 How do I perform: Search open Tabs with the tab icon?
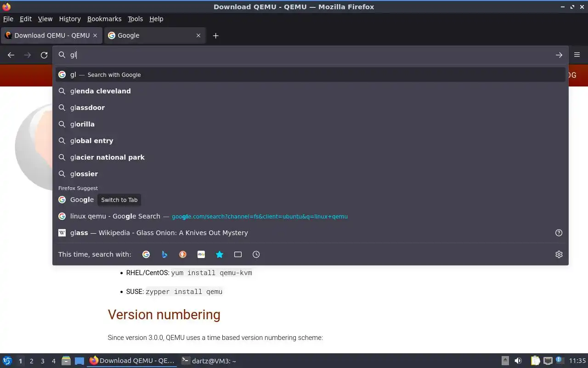point(238,254)
